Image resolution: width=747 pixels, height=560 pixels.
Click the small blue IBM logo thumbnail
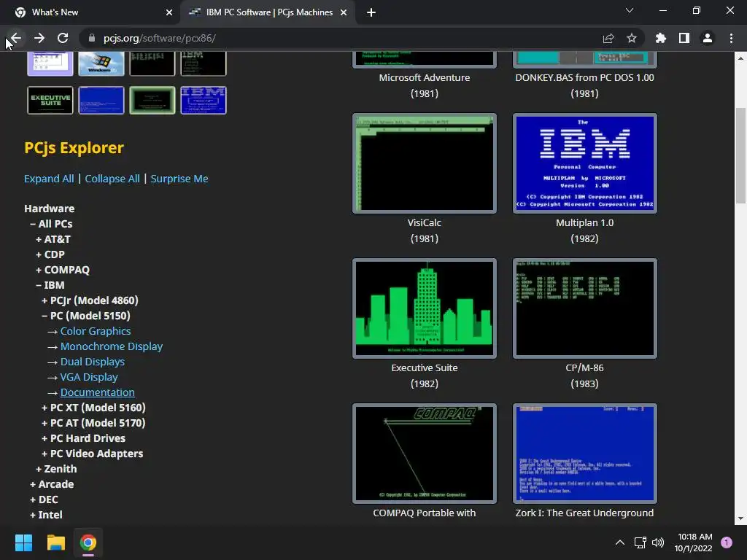pos(204,100)
